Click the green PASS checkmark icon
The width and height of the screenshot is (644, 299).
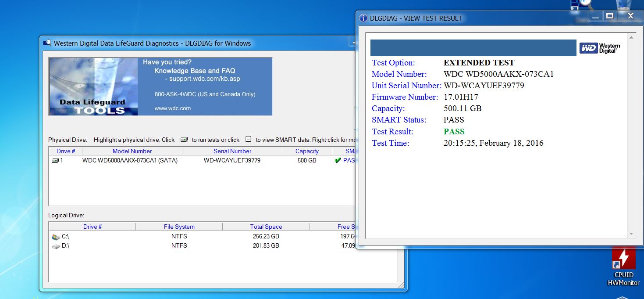tap(338, 161)
